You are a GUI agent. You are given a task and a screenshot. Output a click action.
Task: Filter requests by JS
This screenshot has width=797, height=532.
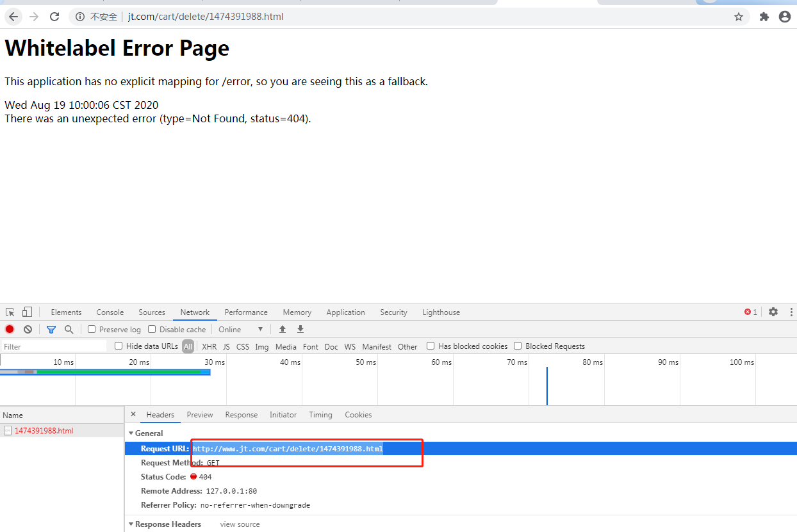click(x=226, y=346)
